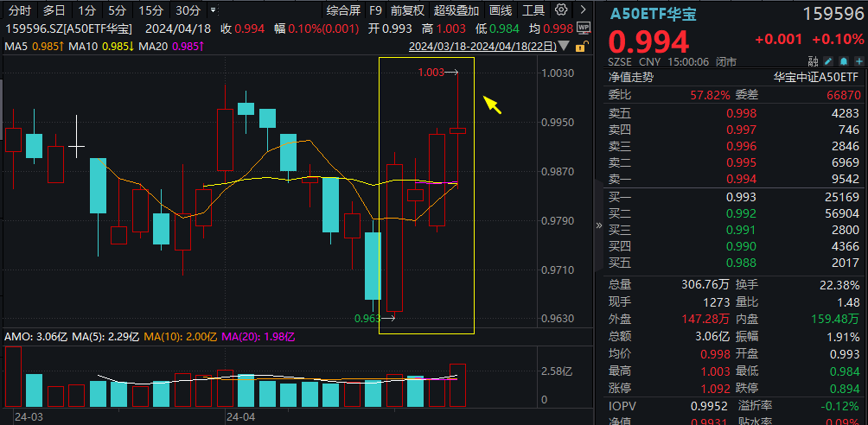The image size is (868, 425).
Task: Add stock to watchlist with plus icon
Action: 858,62
